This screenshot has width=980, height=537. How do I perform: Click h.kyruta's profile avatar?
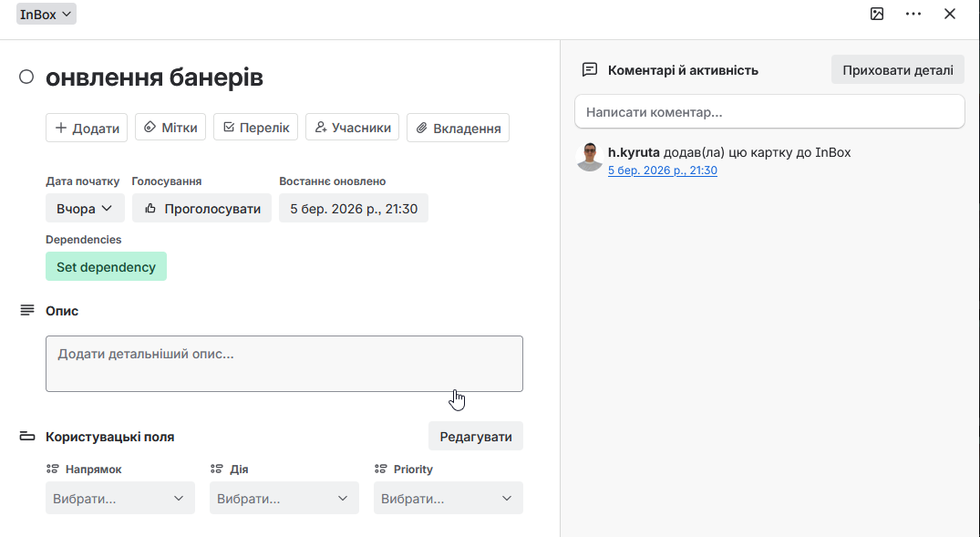(x=590, y=156)
